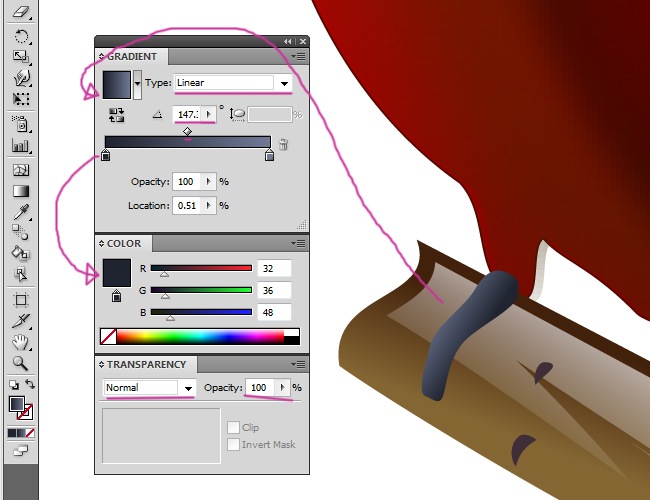The height and width of the screenshot is (500, 650).
Task: Click the G value field
Action: (x=274, y=290)
